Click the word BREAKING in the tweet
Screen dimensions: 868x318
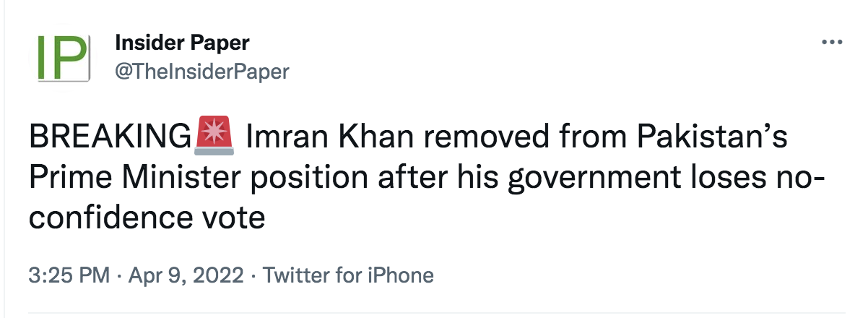[x=112, y=136]
